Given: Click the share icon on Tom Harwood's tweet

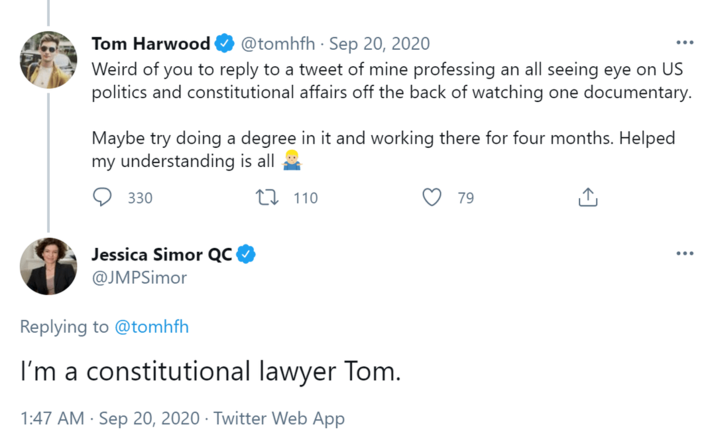Looking at the screenshot, I should tap(589, 197).
